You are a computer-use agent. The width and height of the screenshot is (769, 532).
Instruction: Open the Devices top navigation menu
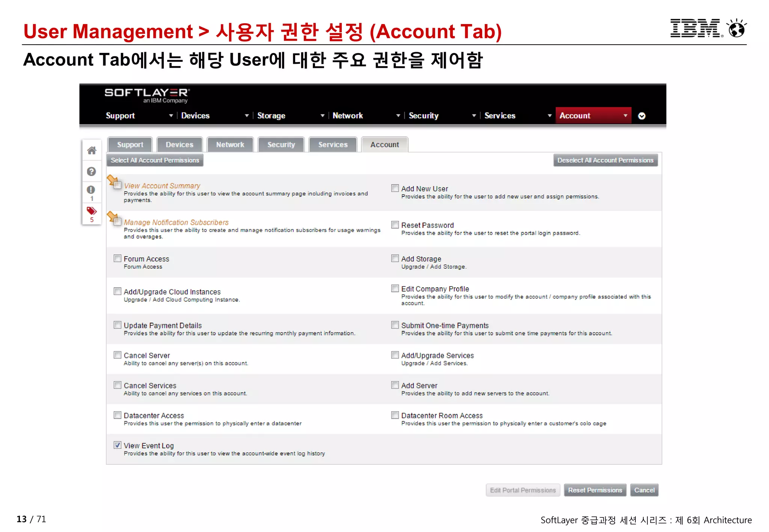[x=195, y=116]
